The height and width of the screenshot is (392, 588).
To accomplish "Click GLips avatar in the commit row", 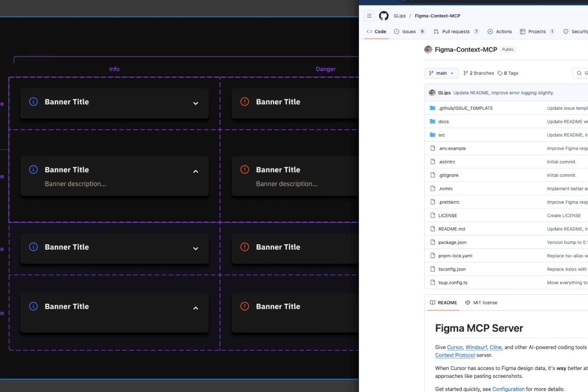I will tap(432, 92).
